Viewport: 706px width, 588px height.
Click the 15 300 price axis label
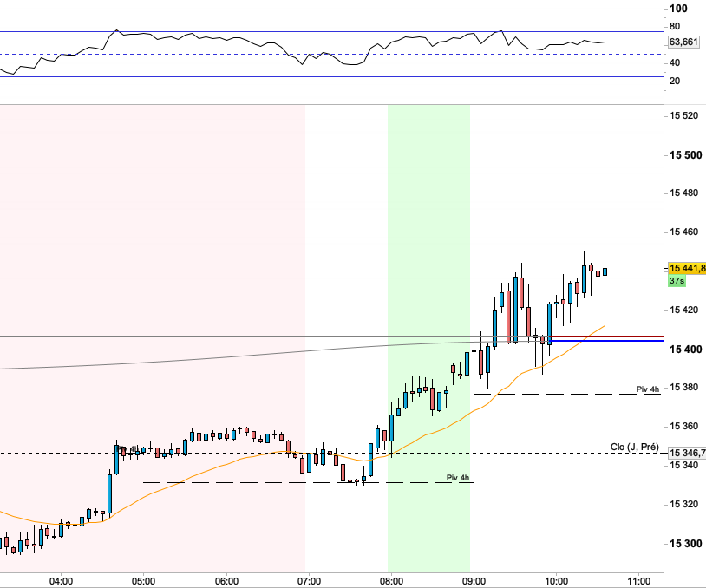686,544
